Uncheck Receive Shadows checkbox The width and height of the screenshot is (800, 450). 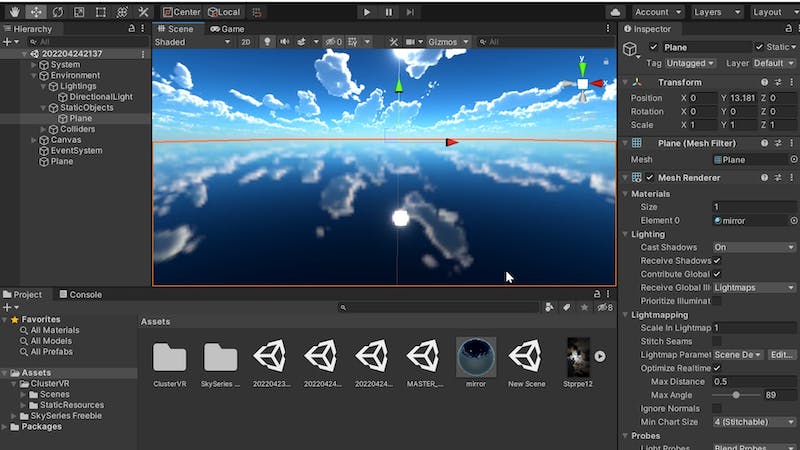(x=717, y=261)
